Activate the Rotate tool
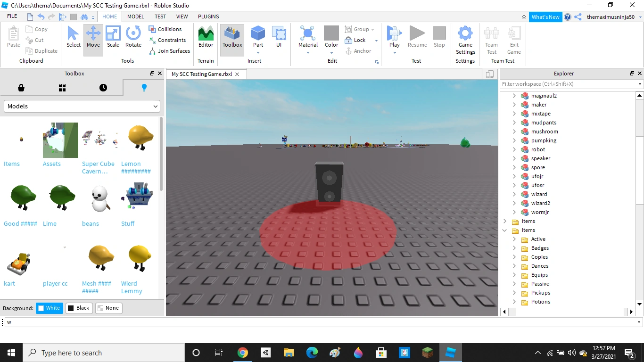Image resolution: width=644 pixels, height=362 pixels. (x=133, y=37)
